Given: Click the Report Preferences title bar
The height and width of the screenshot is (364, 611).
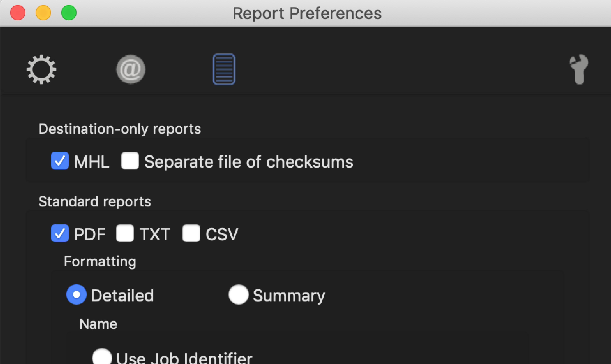Looking at the screenshot, I should (307, 13).
